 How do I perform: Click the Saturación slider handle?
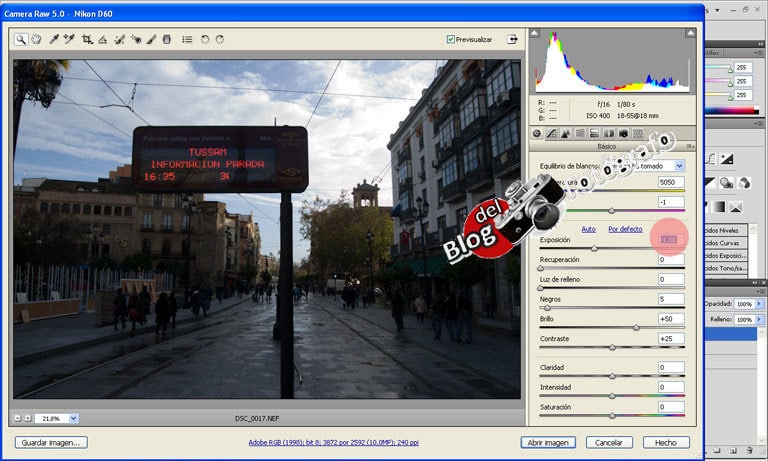coord(612,415)
